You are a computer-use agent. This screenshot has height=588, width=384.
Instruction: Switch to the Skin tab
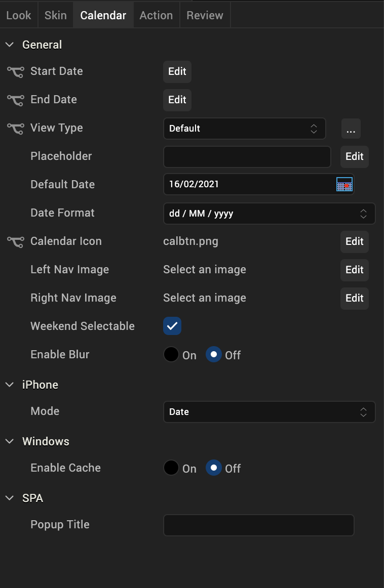[x=56, y=15]
